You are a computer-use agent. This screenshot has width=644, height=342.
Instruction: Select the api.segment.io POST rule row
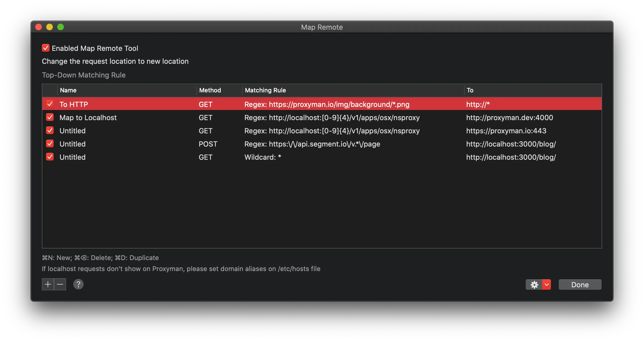(303, 144)
